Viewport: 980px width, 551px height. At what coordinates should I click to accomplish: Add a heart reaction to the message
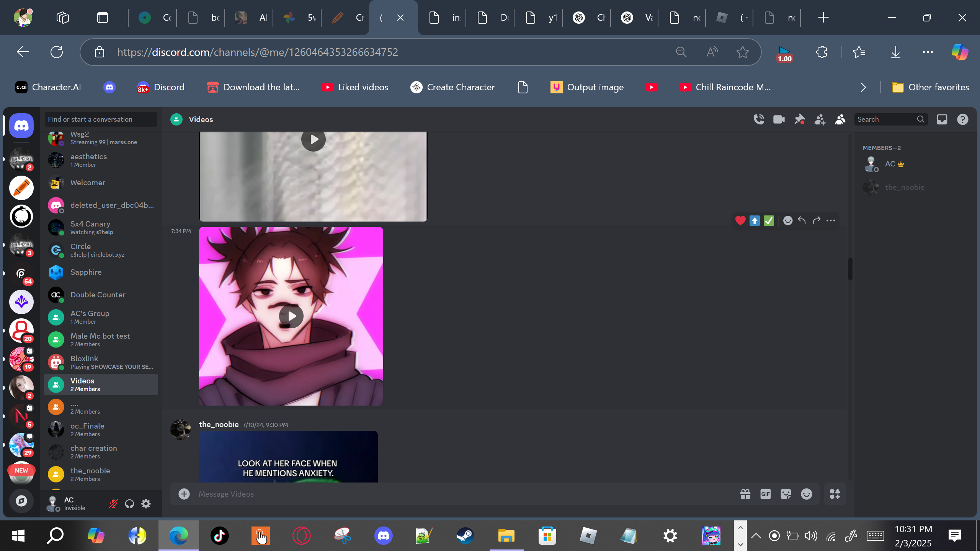click(x=740, y=220)
